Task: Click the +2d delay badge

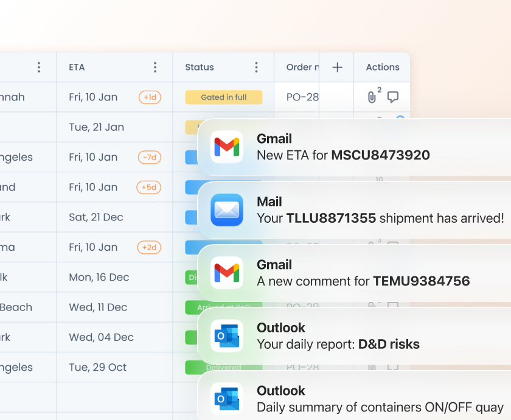Action: (x=149, y=247)
